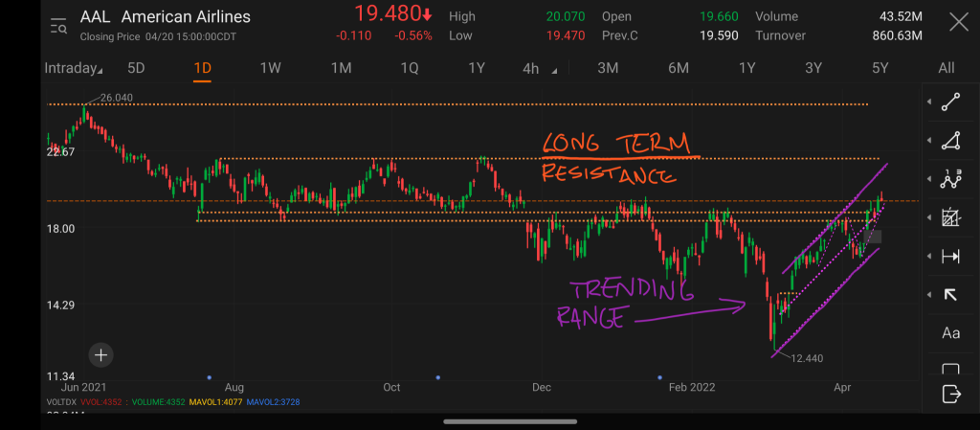Select the horizontal measure range tool
This screenshot has height=430, width=980.
point(950,257)
